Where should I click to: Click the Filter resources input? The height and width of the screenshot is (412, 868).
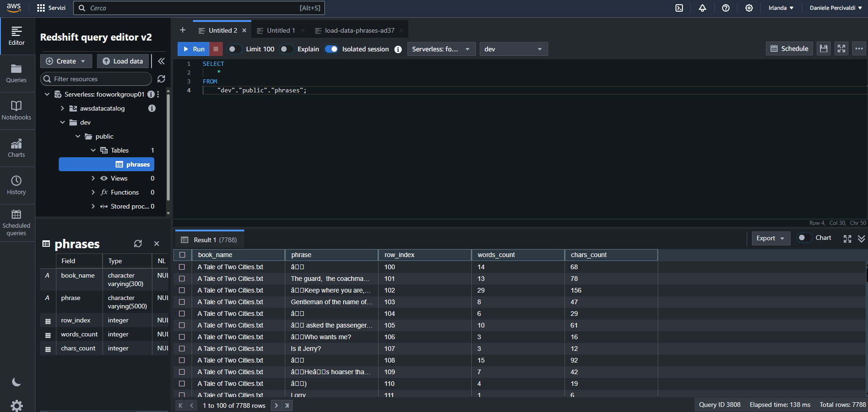coord(96,79)
